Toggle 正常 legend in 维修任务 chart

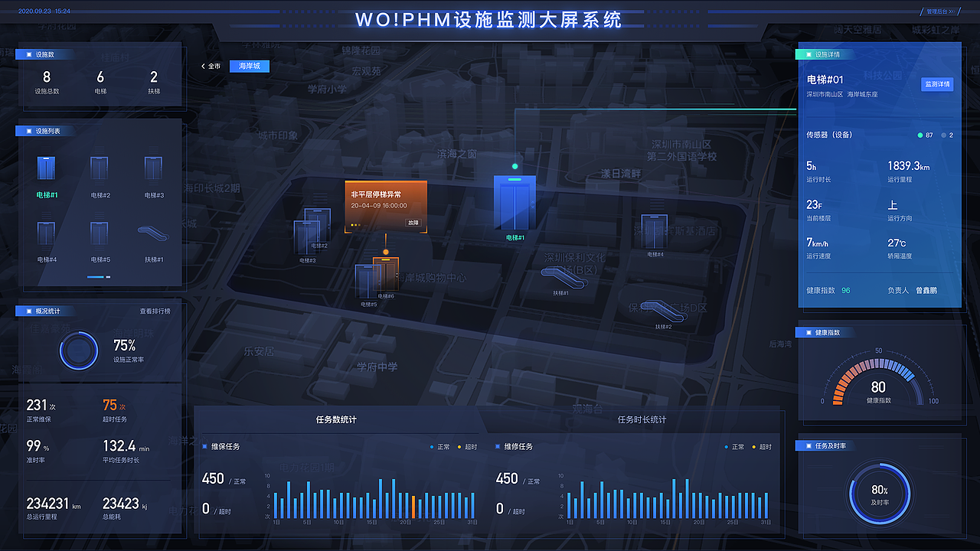pos(734,447)
